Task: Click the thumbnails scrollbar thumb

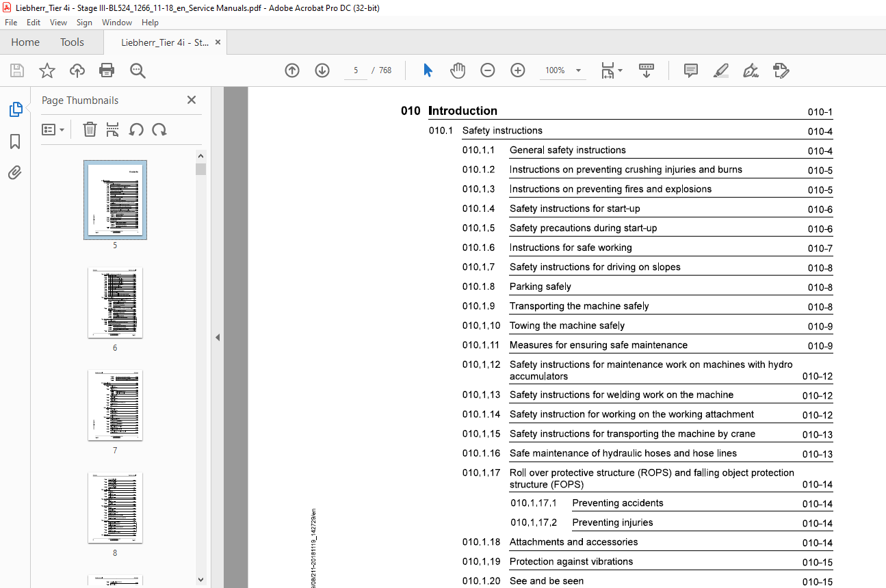Action: pos(200,169)
